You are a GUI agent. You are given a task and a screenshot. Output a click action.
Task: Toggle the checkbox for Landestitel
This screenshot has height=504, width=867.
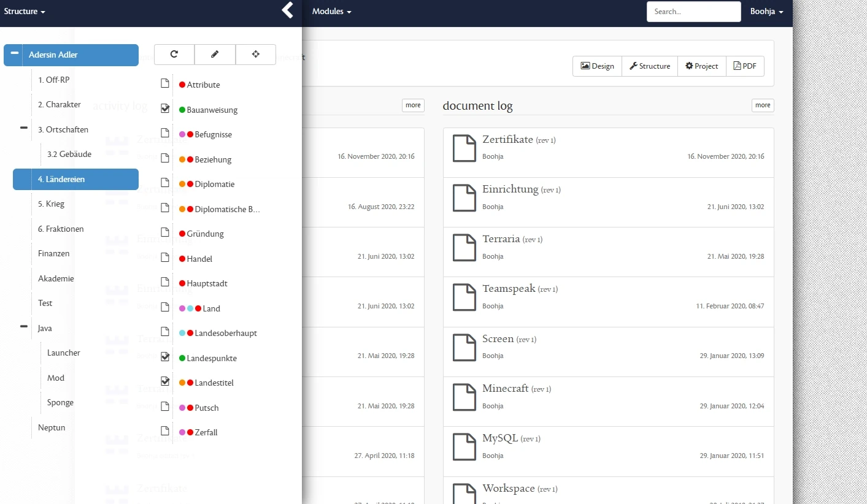pyautogui.click(x=164, y=381)
